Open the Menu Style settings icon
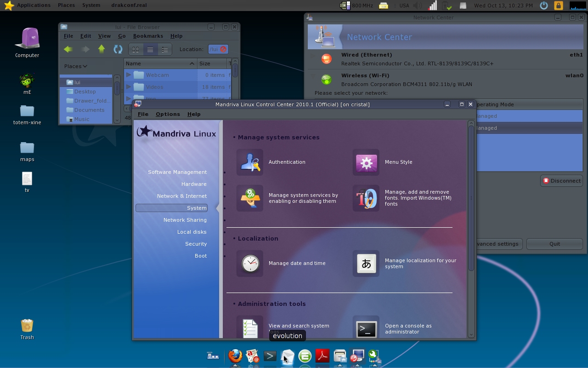Screen dimensions: 588x368 [366, 162]
